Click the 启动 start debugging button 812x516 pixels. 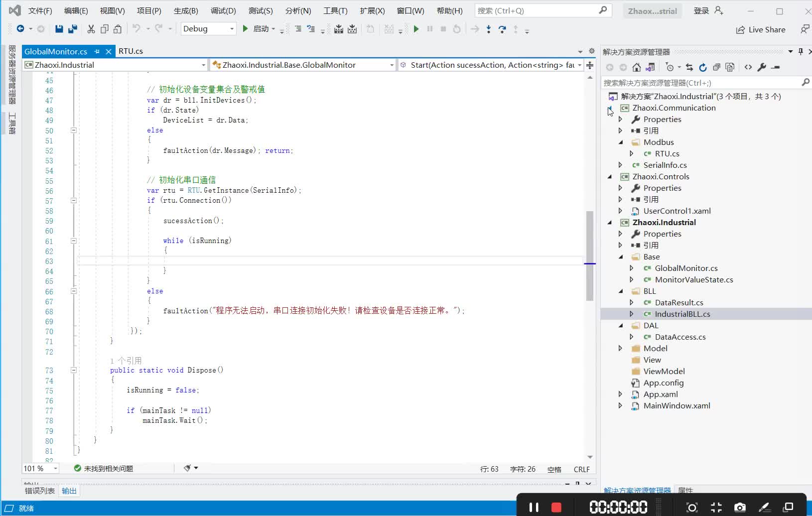coord(258,29)
